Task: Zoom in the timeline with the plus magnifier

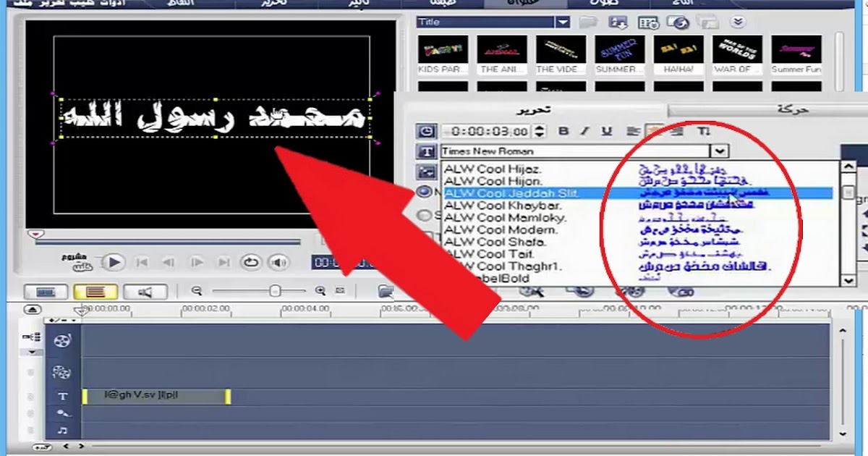Action: click(320, 291)
